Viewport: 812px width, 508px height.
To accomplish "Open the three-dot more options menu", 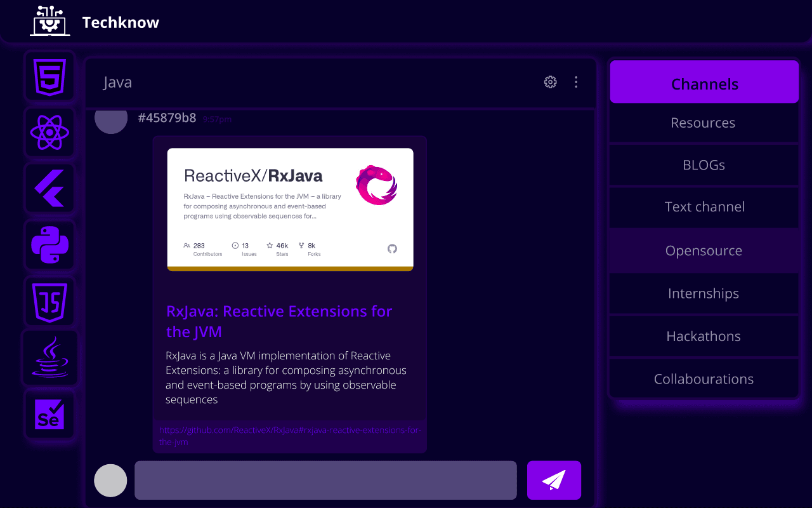I will point(576,82).
